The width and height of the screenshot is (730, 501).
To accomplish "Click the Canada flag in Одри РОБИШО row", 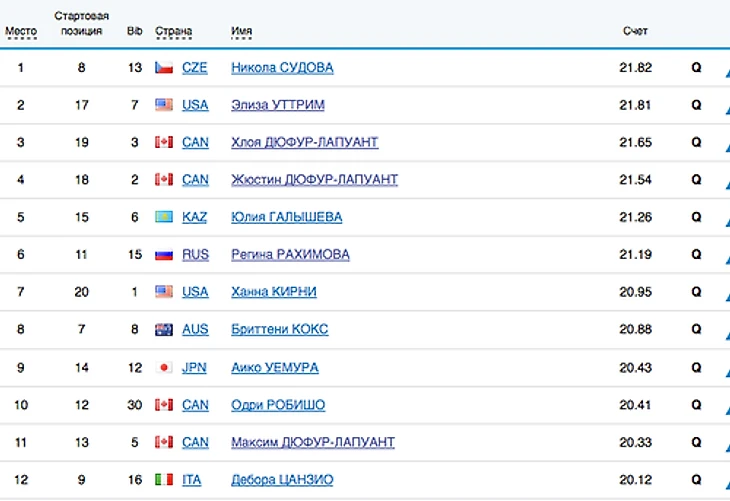I will (x=164, y=405).
